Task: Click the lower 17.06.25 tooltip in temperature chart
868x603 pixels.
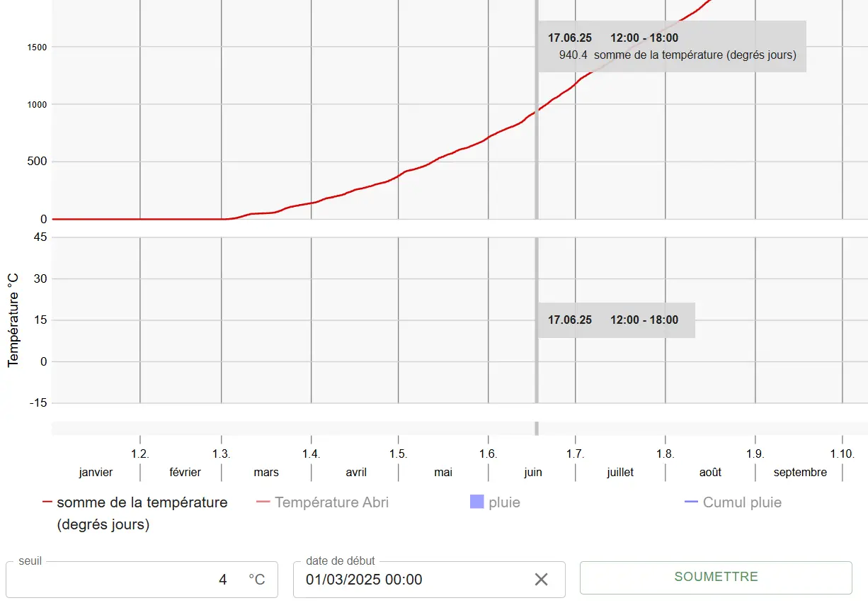Action: tap(616, 320)
